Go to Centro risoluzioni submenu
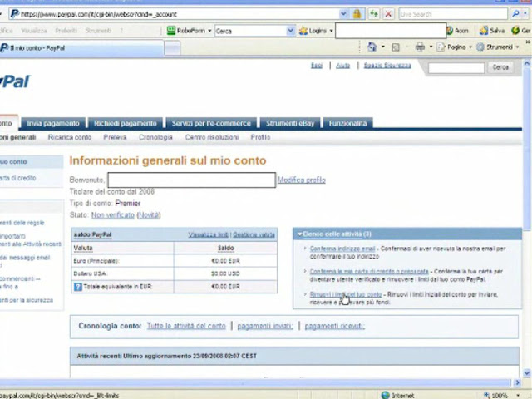This screenshot has height=399, width=532. pyautogui.click(x=212, y=137)
